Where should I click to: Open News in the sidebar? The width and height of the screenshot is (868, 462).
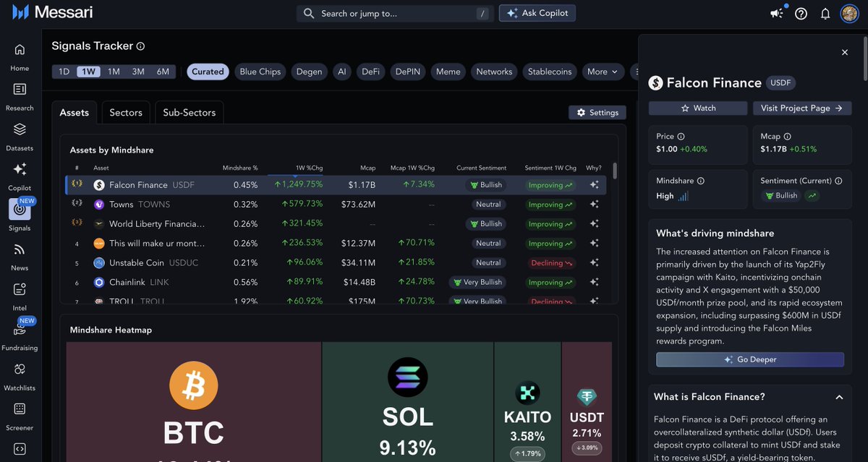(20, 257)
